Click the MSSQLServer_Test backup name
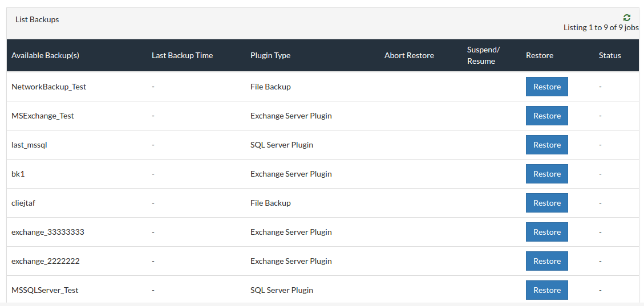This screenshot has height=306, width=644. tap(44, 290)
